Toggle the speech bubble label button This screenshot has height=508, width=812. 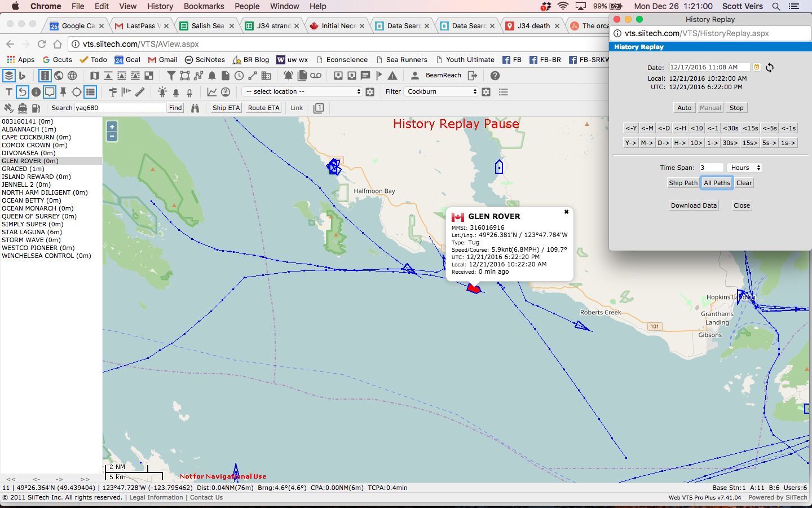coord(50,92)
